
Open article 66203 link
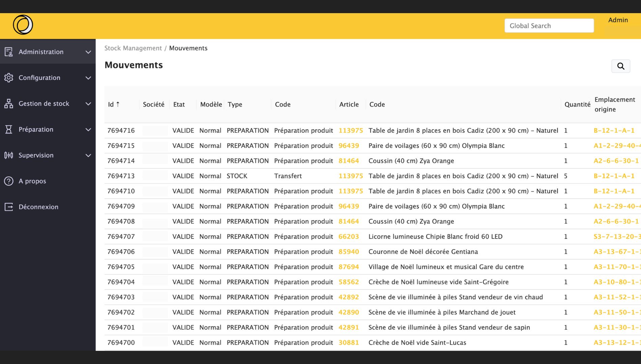point(349,237)
